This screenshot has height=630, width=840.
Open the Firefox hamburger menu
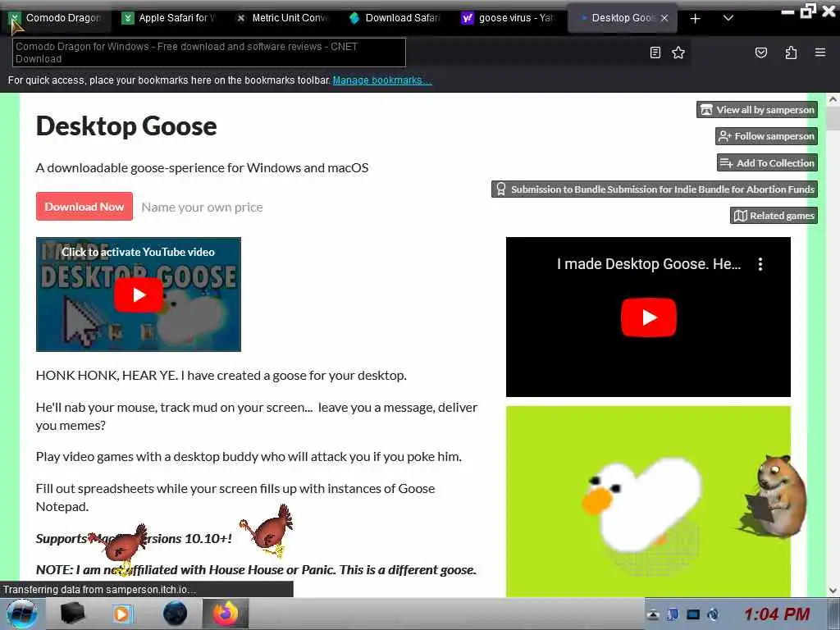click(820, 52)
